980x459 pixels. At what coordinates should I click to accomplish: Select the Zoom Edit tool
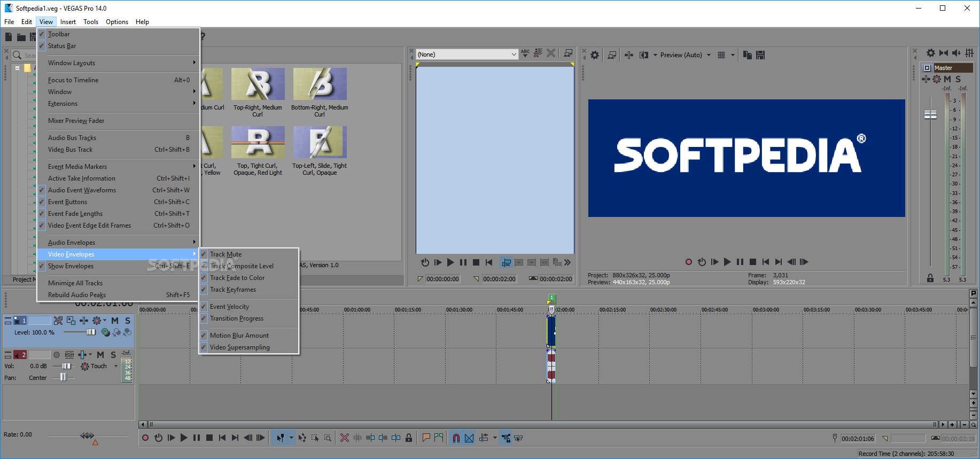pyautogui.click(x=328, y=438)
